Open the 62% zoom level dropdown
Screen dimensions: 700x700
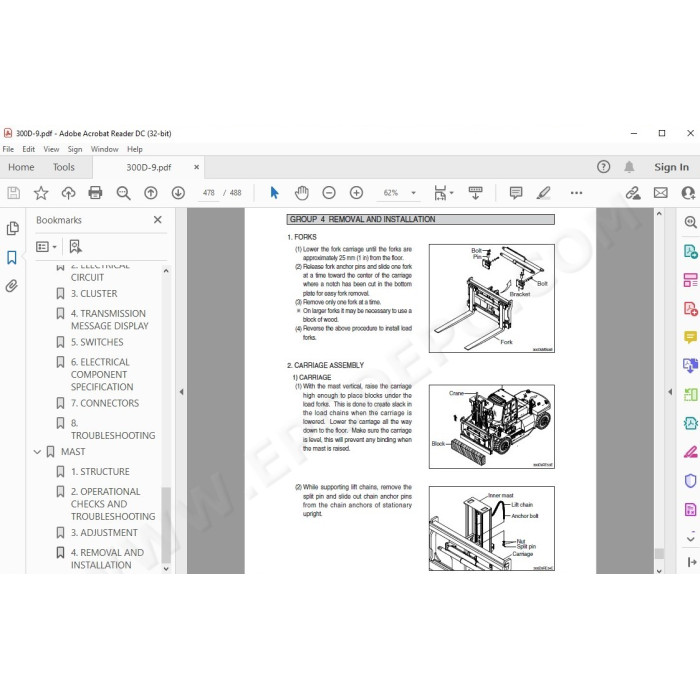413,193
